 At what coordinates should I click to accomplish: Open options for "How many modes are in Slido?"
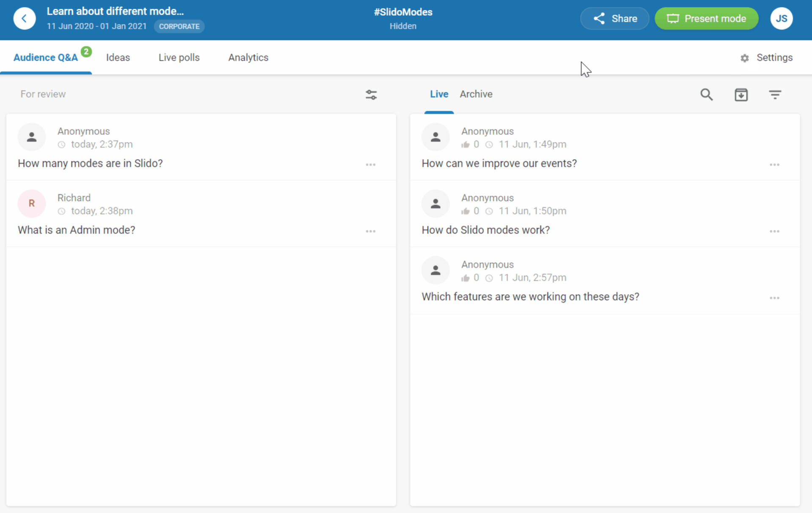[370, 165]
